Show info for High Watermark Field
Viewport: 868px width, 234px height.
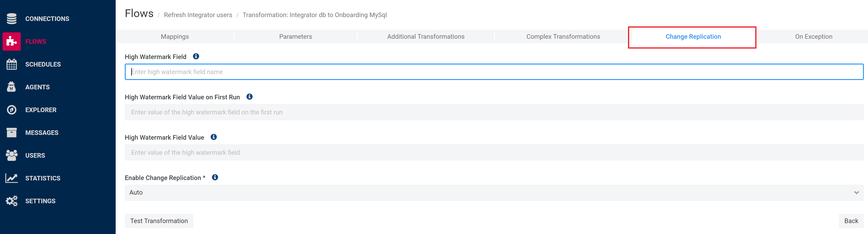click(x=196, y=56)
